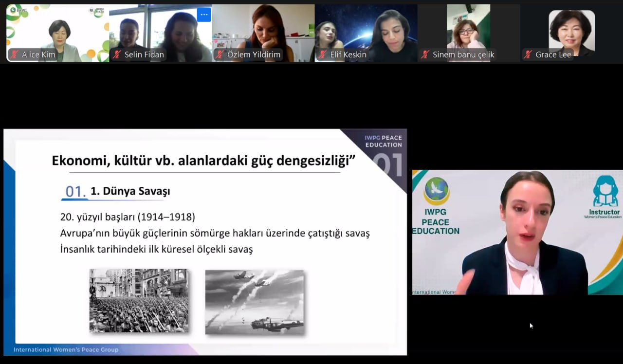Click Sinem banu çelik's muted microphone icon

[425, 55]
